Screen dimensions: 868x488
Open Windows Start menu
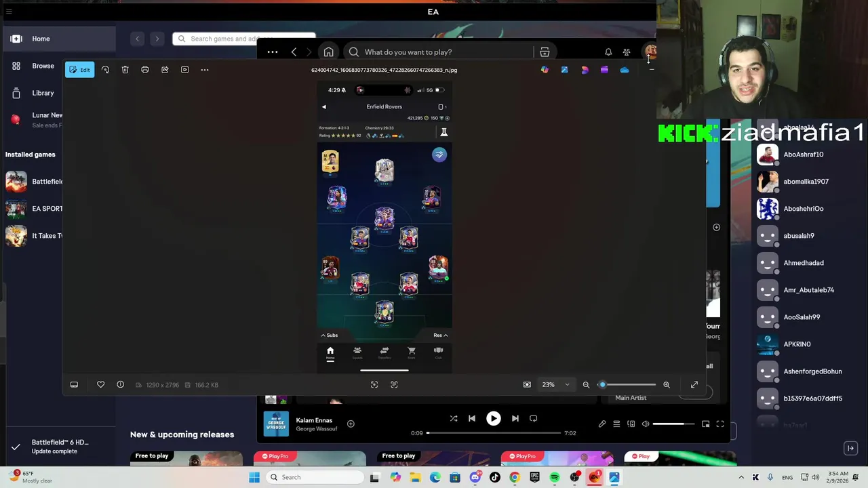pos(254,477)
